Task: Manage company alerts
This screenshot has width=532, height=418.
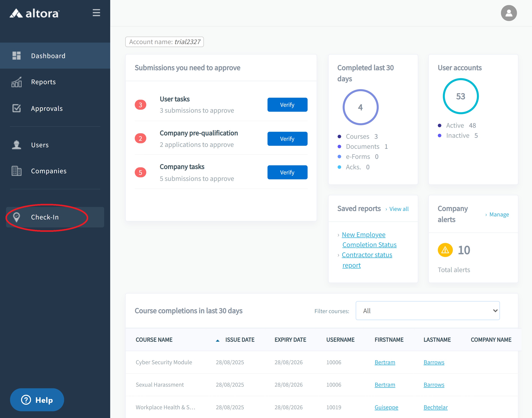Action: click(x=499, y=215)
